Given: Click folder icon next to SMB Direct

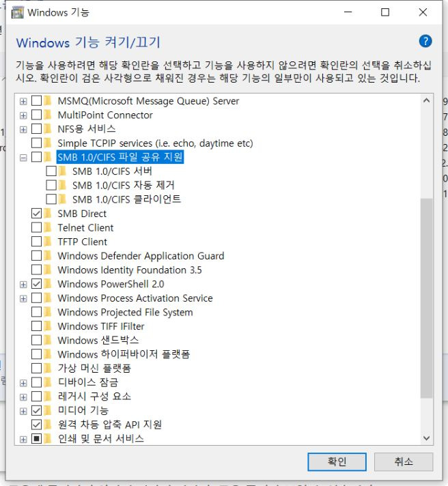Looking at the screenshot, I should 47,213.
